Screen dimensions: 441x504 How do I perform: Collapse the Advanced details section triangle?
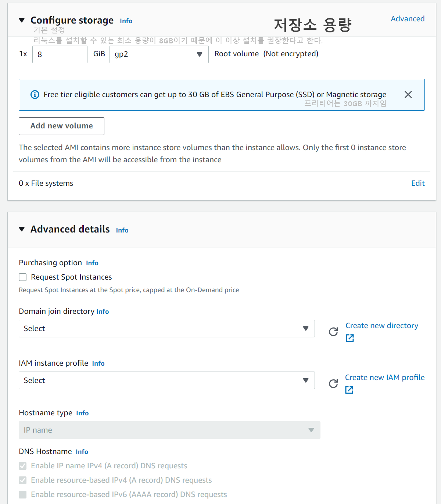[x=22, y=229]
